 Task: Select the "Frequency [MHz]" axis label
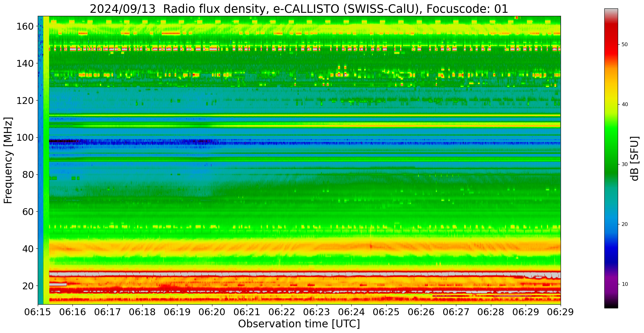pyautogui.click(x=8, y=160)
